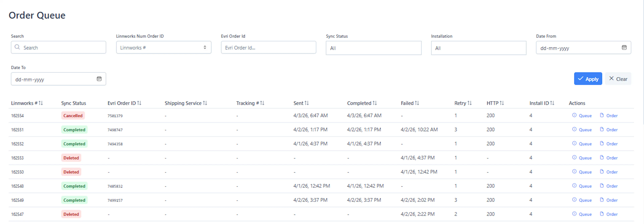Click the magnifier icon in the Search box
The image size is (644, 224).
[17, 47]
